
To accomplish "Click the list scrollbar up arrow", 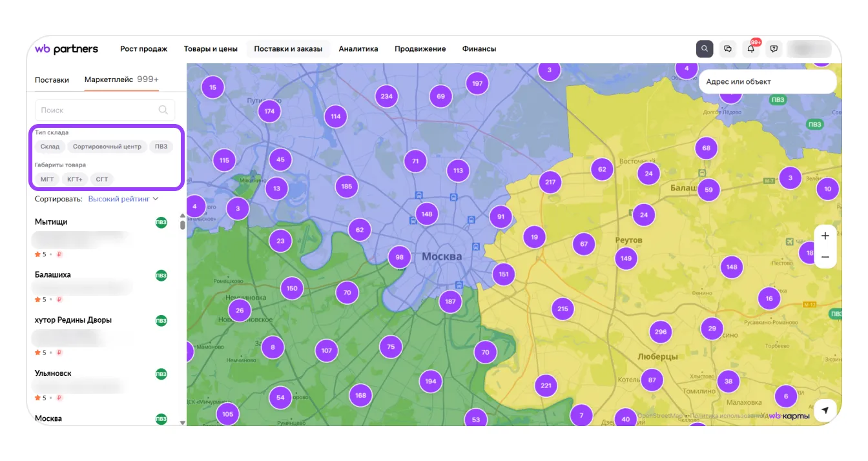I will [x=182, y=216].
